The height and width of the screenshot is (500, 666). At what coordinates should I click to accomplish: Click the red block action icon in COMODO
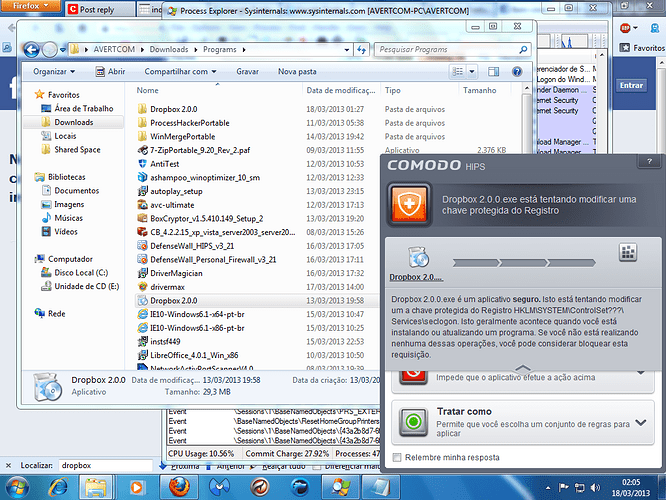[x=413, y=376]
